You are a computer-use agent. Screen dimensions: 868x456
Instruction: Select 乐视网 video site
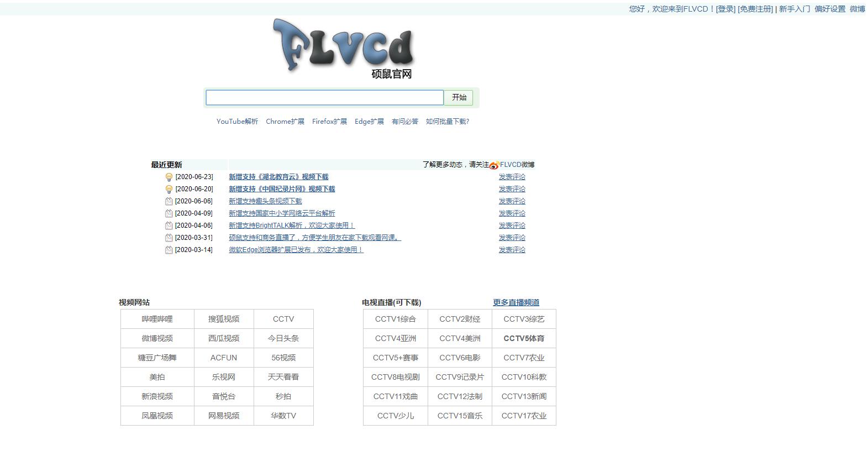click(x=224, y=377)
